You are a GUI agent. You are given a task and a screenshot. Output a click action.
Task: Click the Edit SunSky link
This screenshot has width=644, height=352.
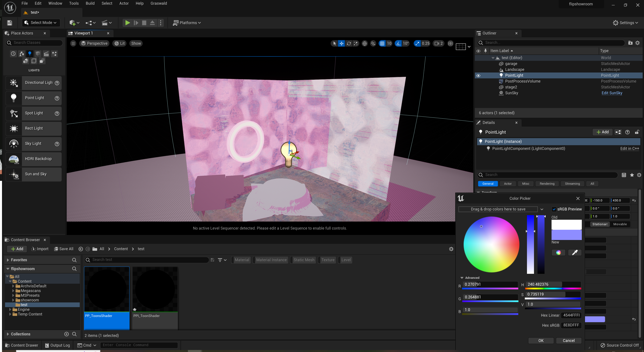point(612,93)
